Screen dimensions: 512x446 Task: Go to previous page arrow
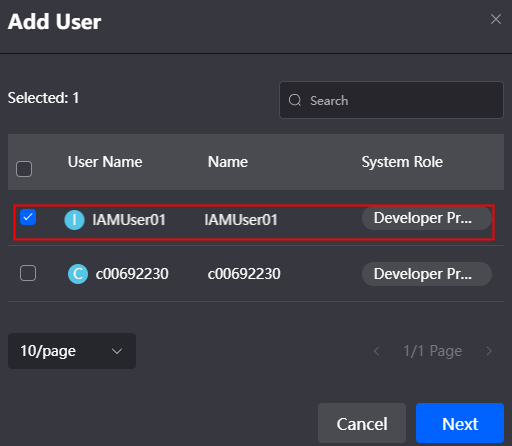(377, 351)
